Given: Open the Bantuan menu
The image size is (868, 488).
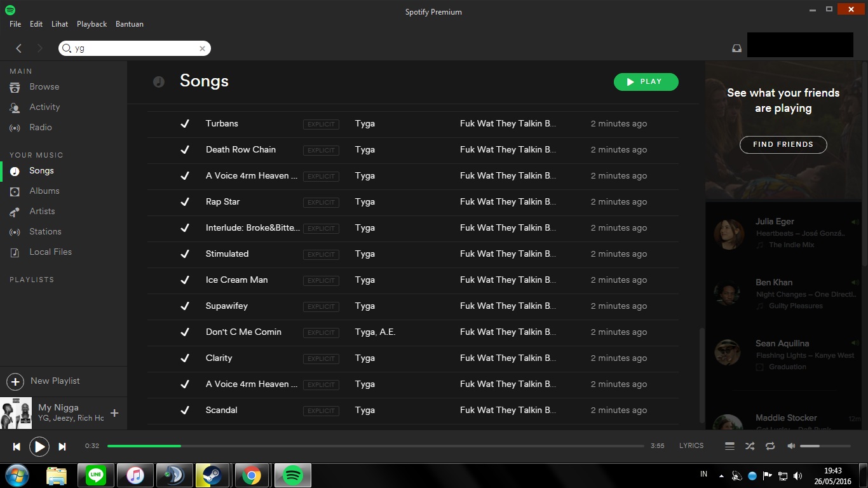Looking at the screenshot, I should coord(130,24).
